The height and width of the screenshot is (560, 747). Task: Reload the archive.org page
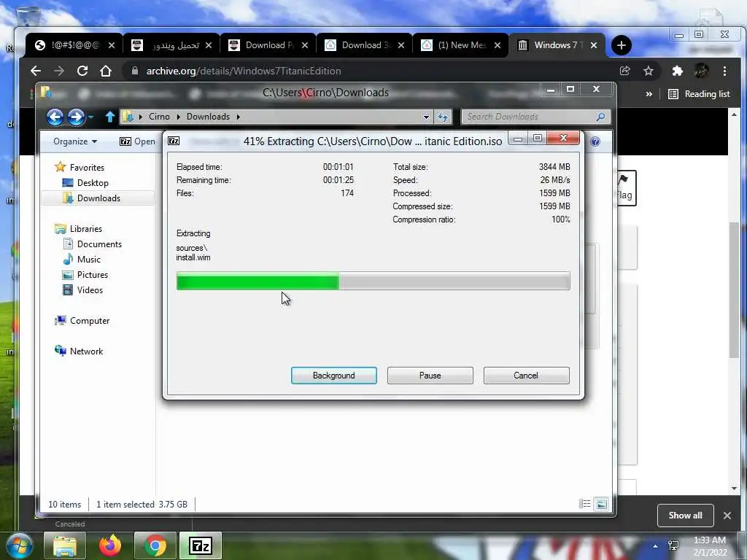(82, 71)
